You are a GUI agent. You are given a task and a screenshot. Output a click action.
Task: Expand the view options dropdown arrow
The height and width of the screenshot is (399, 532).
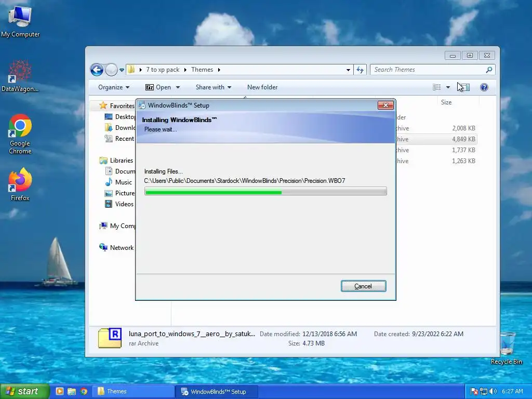448,87
